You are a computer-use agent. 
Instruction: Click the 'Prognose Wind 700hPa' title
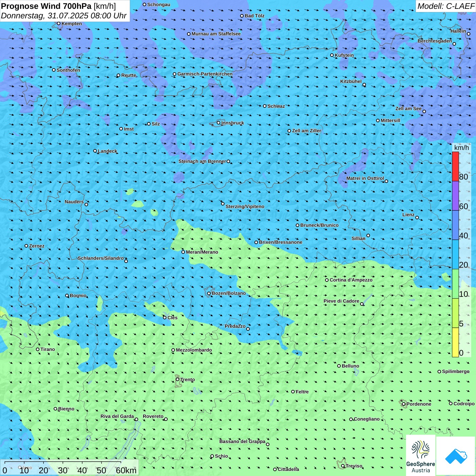tap(47, 6)
